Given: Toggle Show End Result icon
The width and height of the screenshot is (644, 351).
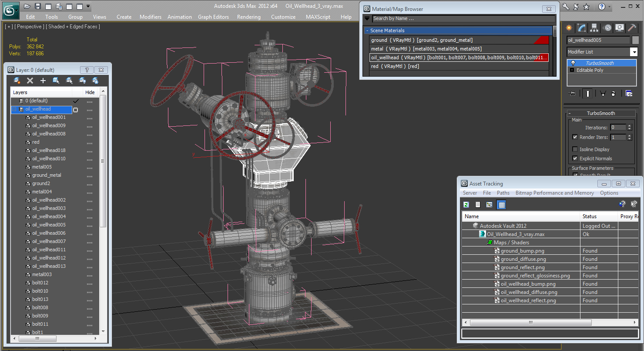Looking at the screenshot, I should 588,93.
